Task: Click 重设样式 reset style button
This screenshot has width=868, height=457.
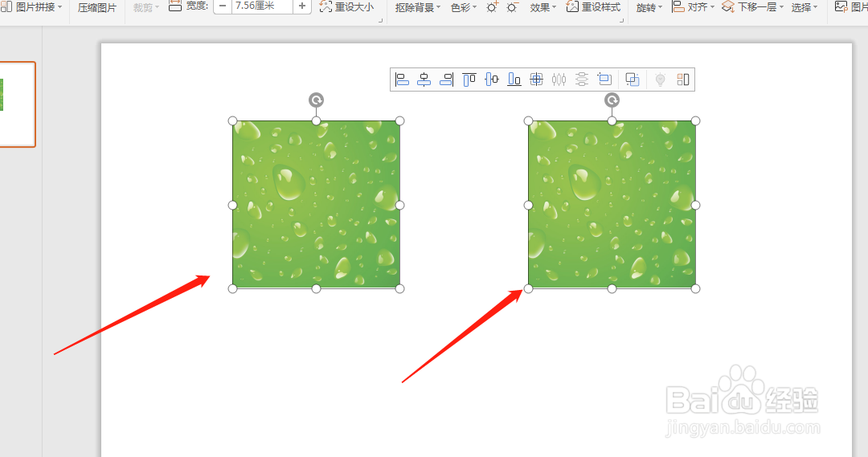Action: point(593,7)
